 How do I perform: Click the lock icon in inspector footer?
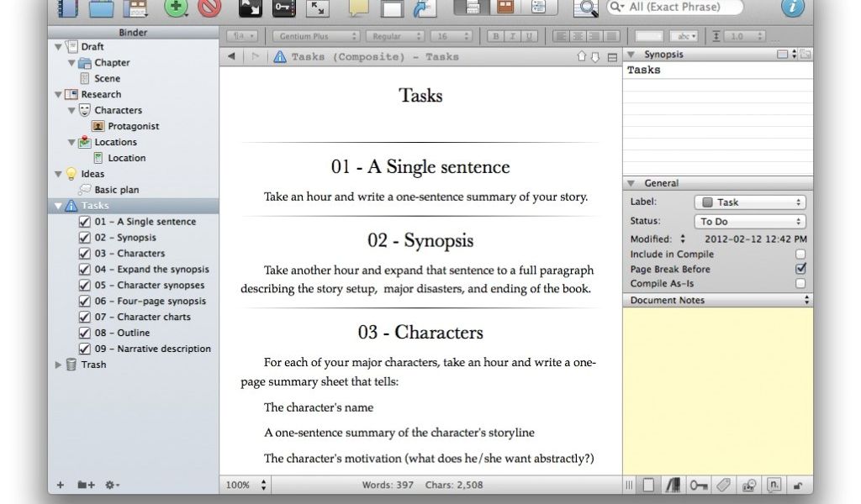tap(798, 485)
